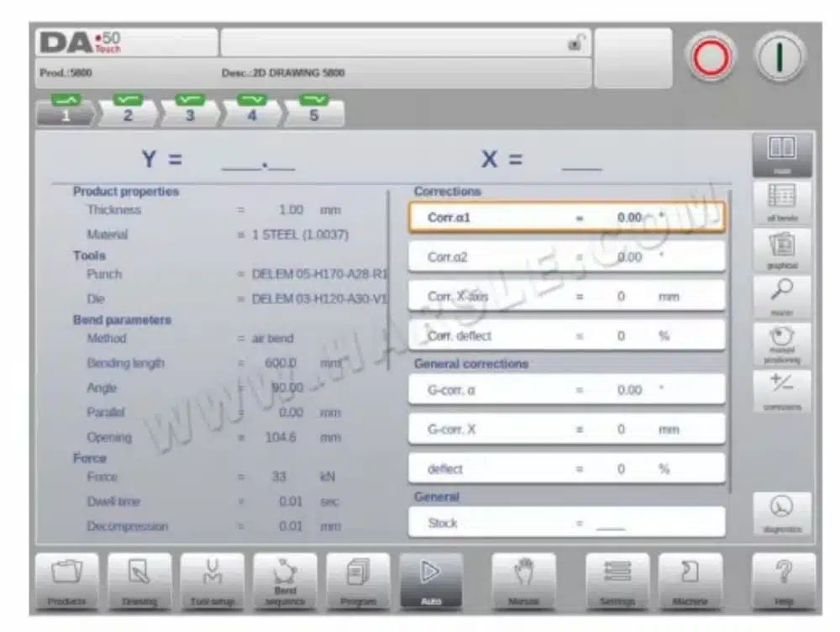
Task: Click the Opening value 104.6
Action: tap(281, 437)
